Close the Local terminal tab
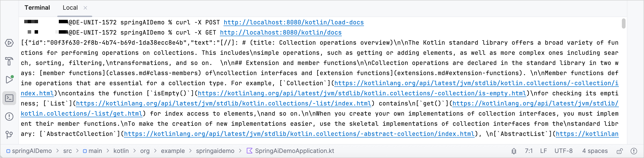 click(x=85, y=8)
